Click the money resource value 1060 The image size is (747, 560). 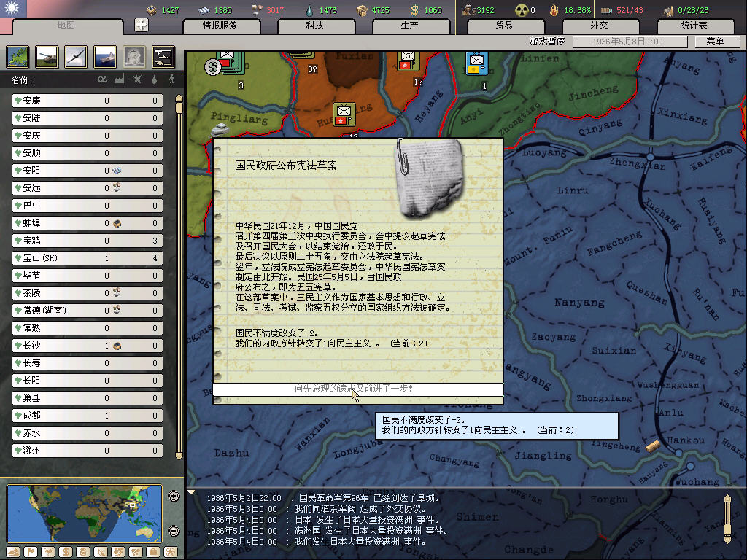(x=433, y=10)
